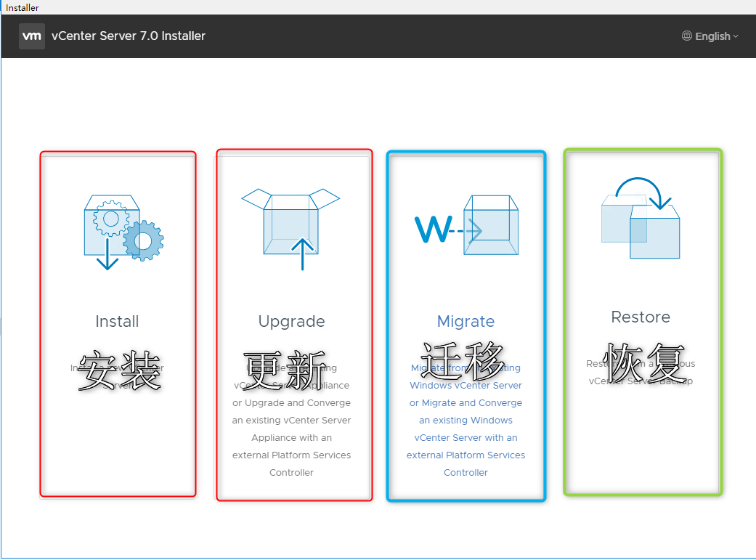Select the Restore option title
The height and width of the screenshot is (560, 756).
(x=641, y=317)
